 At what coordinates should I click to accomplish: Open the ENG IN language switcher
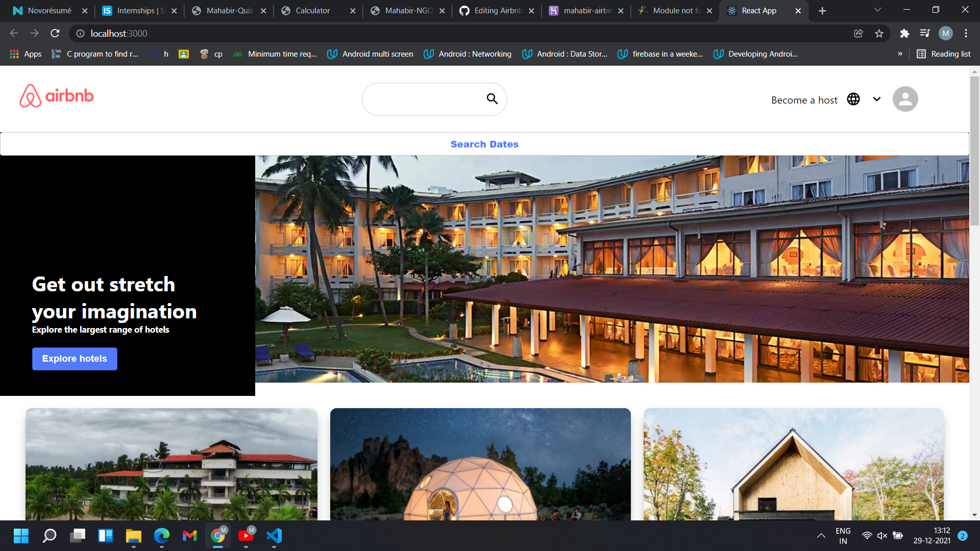[843, 536]
